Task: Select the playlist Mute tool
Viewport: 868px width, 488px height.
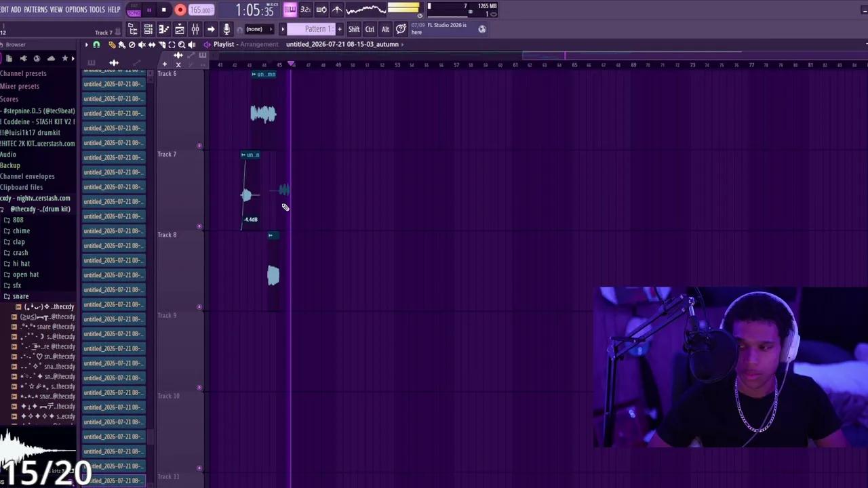Action: point(142,45)
